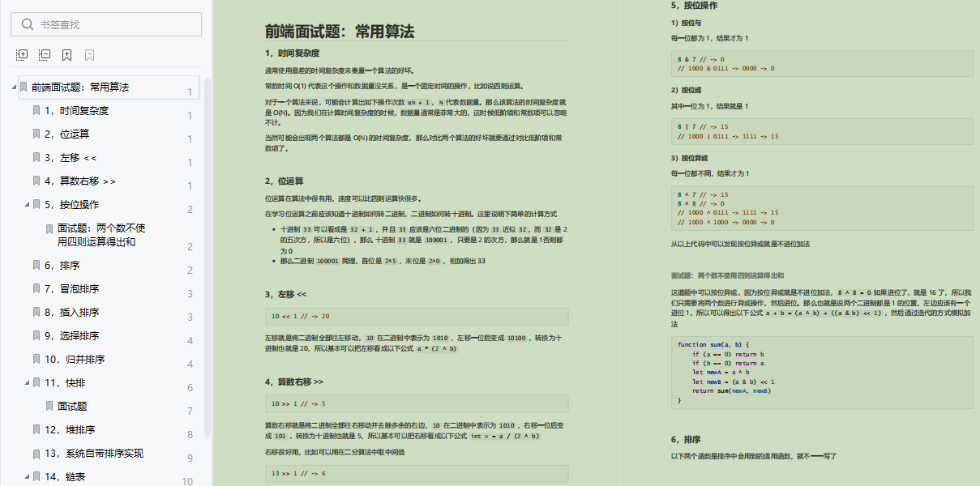Jump to bookmark 1，时间复杂度
The width and height of the screenshot is (980, 486).
76,111
